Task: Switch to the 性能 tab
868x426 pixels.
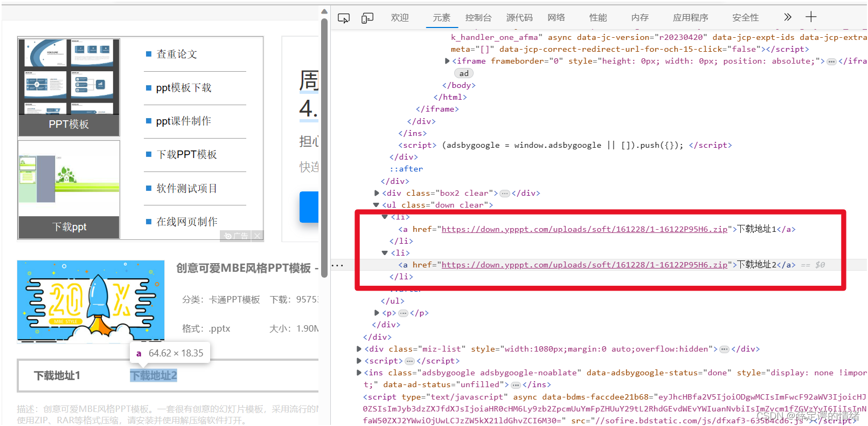Action: (x=598, y=18)
